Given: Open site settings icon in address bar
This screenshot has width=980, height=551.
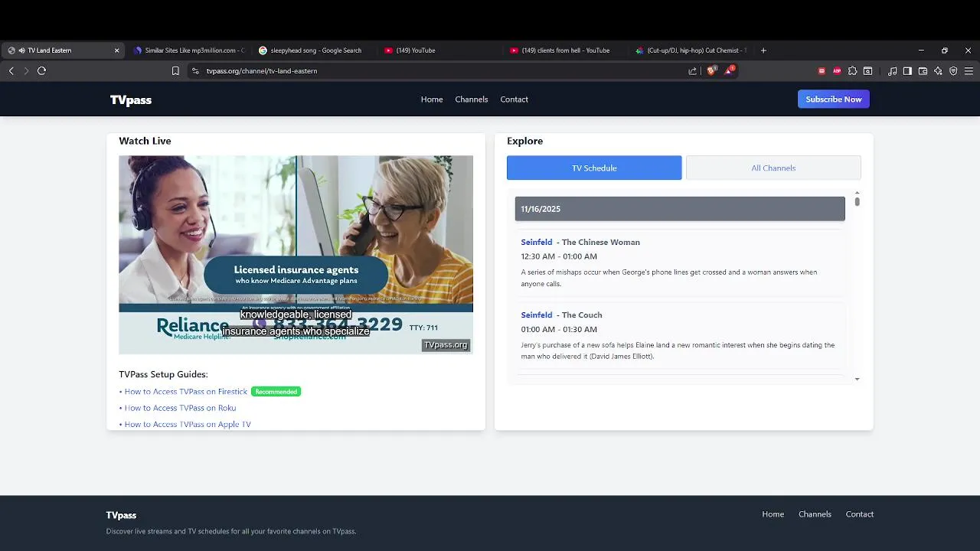Looking at the screenshot, I should (195, 70).
